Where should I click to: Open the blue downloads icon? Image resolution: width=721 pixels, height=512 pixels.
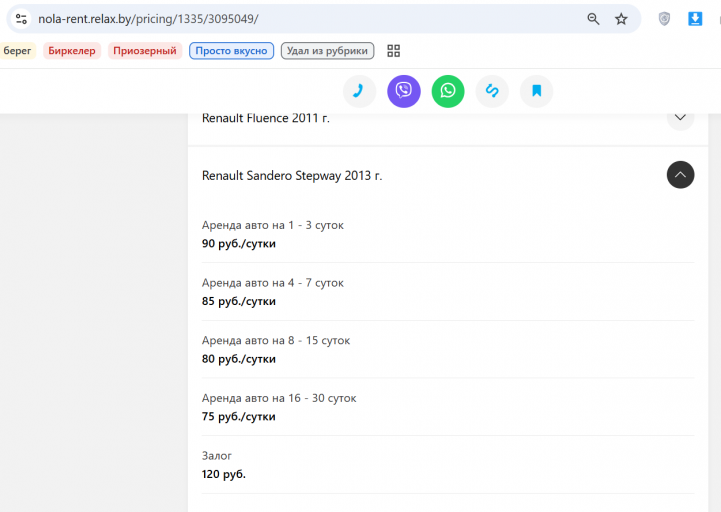coord(695,19)
